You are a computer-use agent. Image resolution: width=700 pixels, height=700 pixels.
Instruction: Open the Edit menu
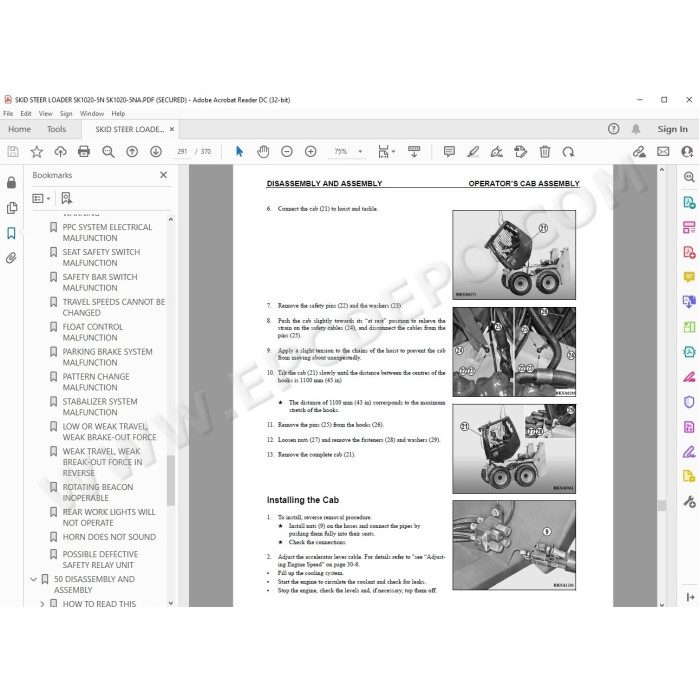(x=26, y=113)
